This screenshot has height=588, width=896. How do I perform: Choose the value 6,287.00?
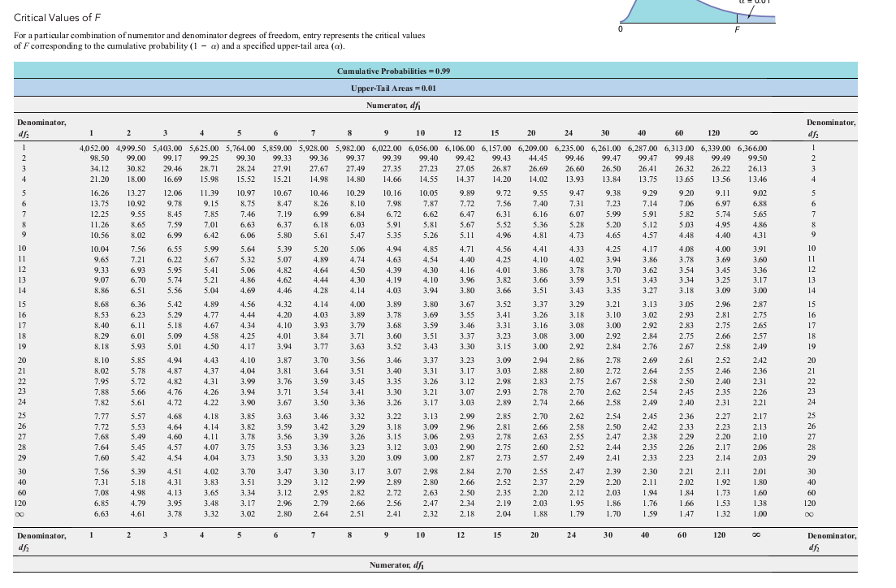click(643, 148)
